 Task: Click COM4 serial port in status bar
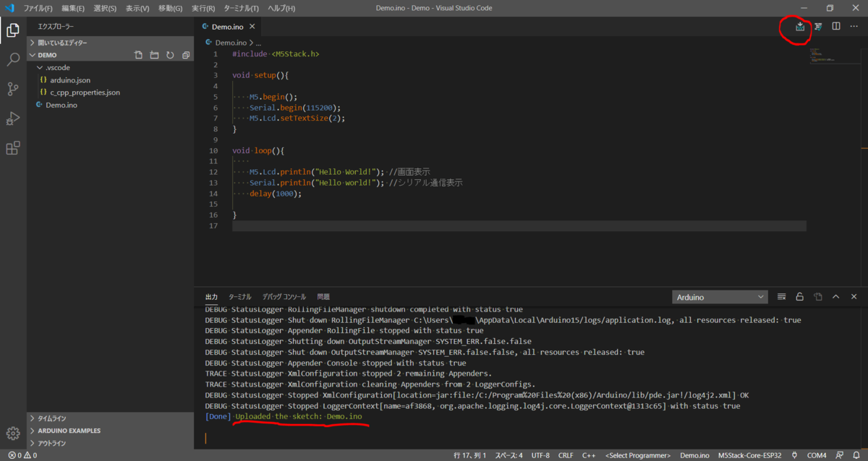(817, 455)
